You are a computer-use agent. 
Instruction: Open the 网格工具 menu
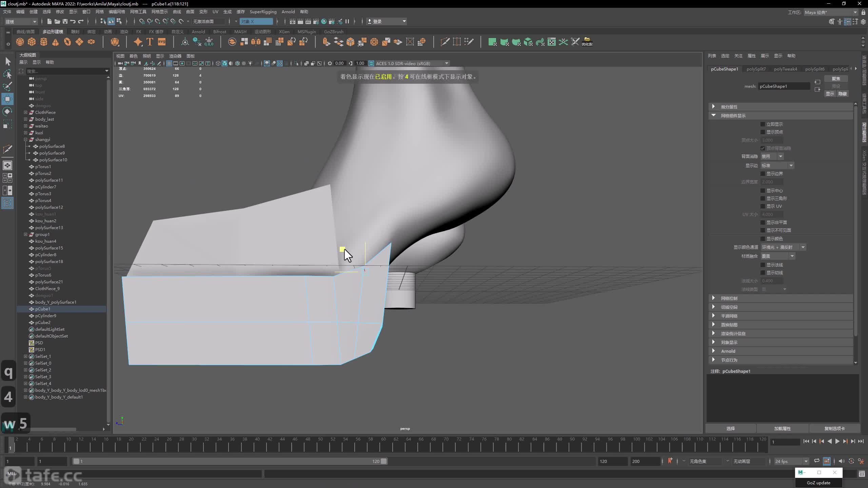138,12
